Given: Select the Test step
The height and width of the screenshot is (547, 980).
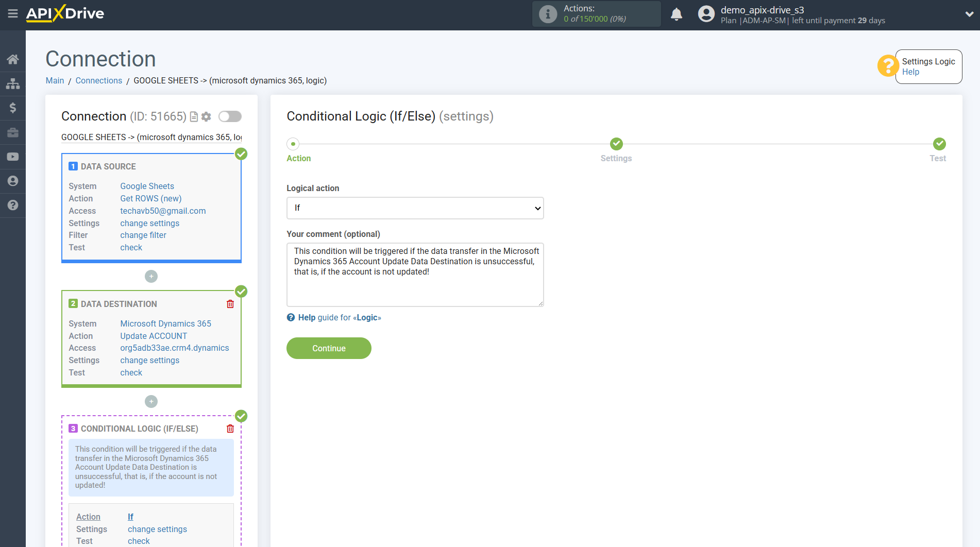Looking at the screenshot, I should tap(939, 144).
